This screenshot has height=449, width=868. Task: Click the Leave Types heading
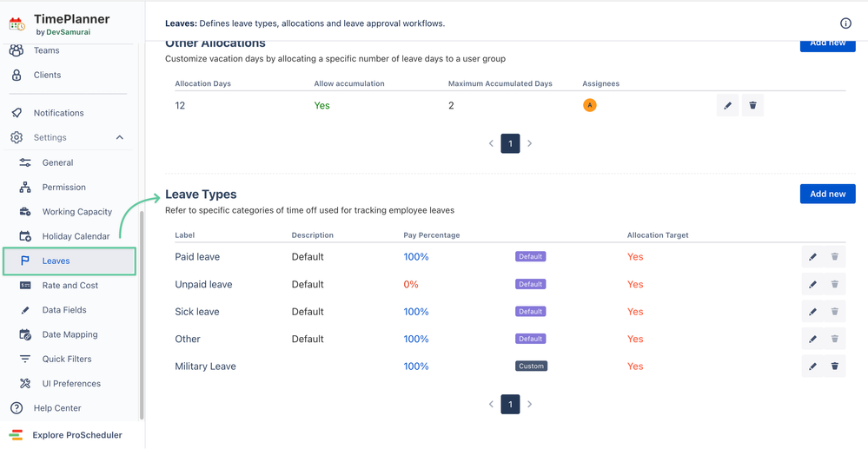(201, 195)
